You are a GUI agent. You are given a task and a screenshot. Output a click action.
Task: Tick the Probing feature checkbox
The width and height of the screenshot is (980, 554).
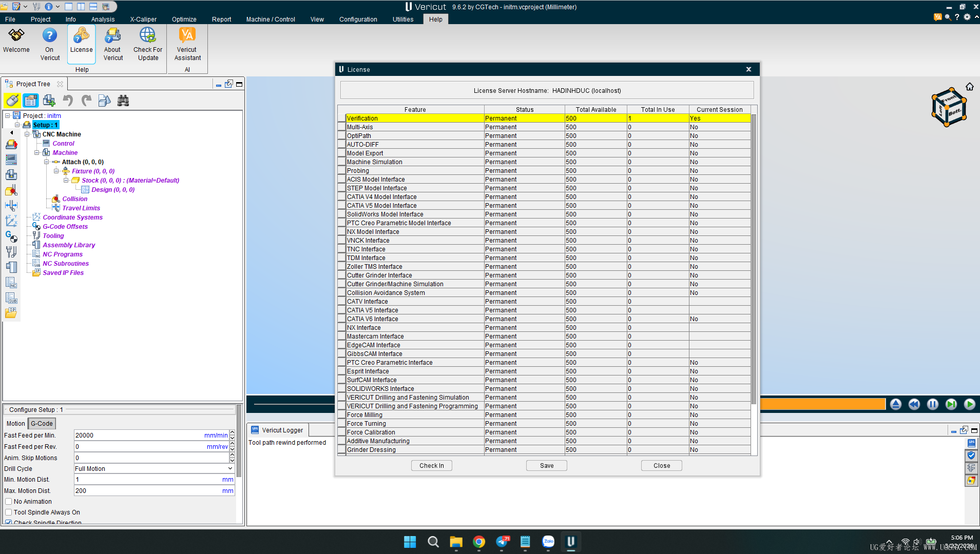pyautogui.click(x=342, y=171)
